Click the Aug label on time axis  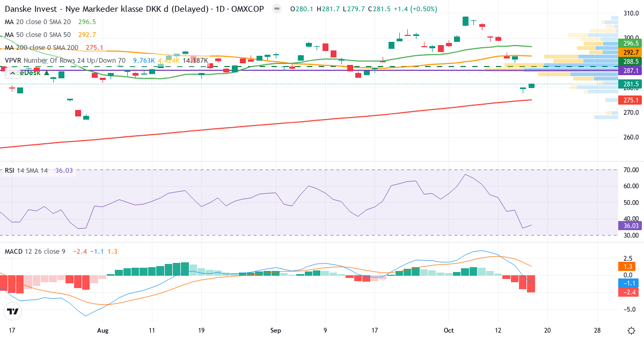pos(104,330)
